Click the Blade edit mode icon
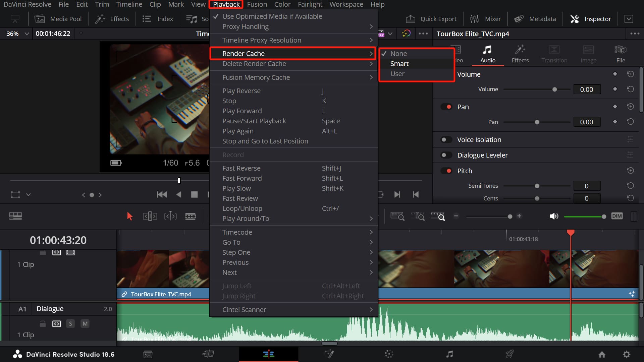 click(x=190, y=217)
